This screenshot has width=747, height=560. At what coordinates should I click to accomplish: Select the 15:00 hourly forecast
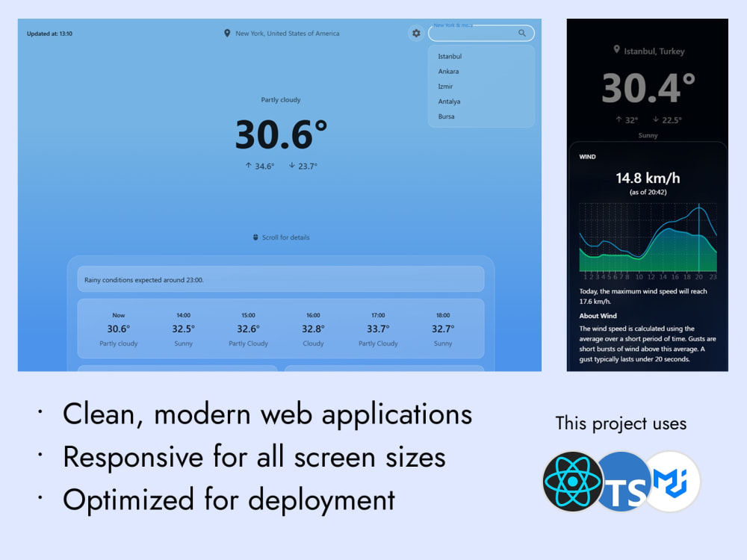[248, 329]
